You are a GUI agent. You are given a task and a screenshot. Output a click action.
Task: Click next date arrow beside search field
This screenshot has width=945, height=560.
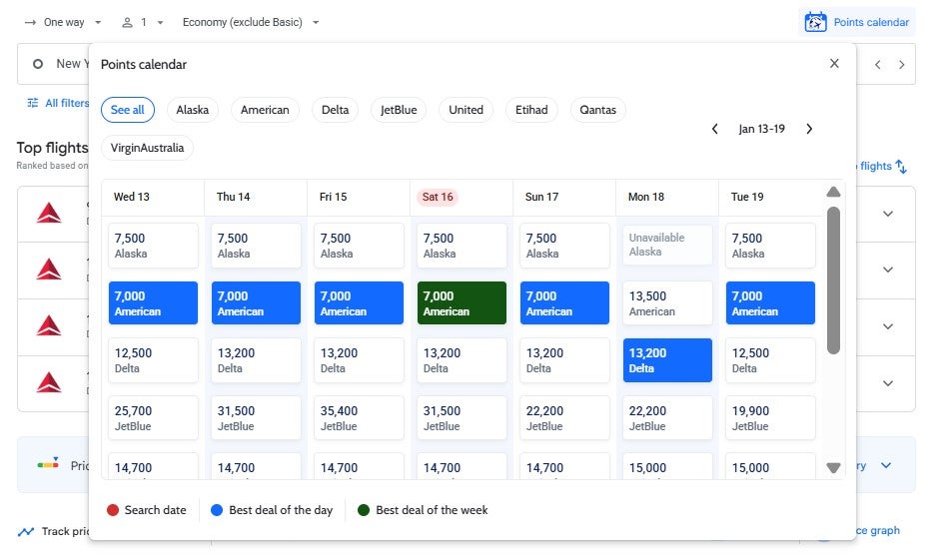point(902,65)
